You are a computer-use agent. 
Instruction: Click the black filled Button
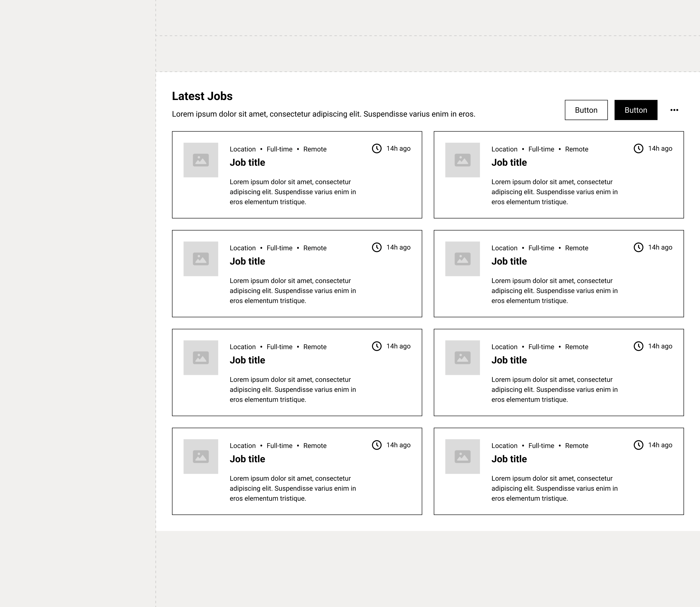pyautogui.click(x=636, y=110)
